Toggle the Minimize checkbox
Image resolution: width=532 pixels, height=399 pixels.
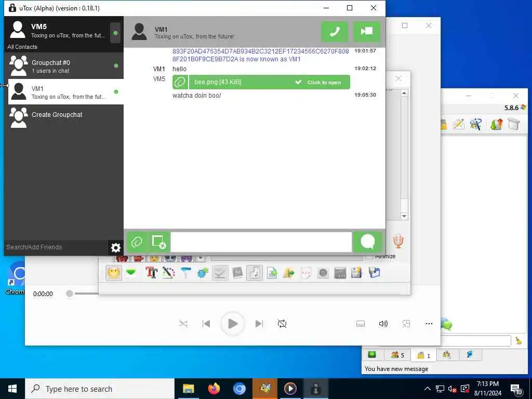coord(370,257)
